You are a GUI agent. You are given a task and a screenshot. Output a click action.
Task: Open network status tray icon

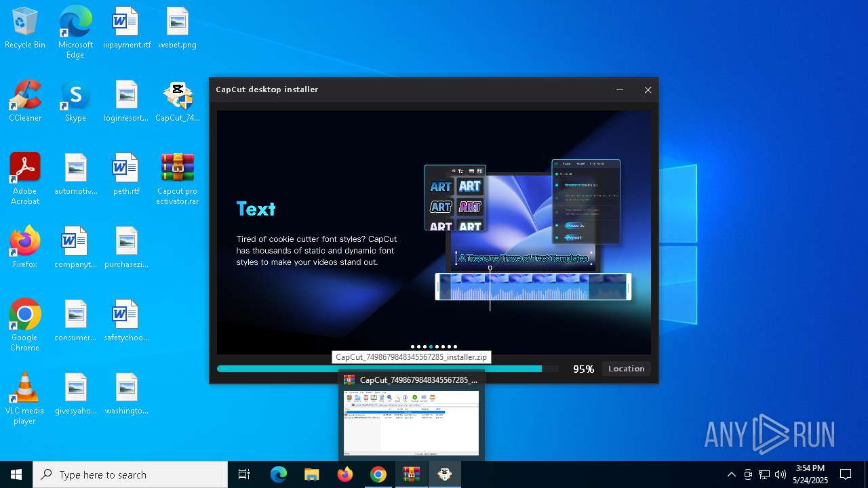(x=764, y=474)
